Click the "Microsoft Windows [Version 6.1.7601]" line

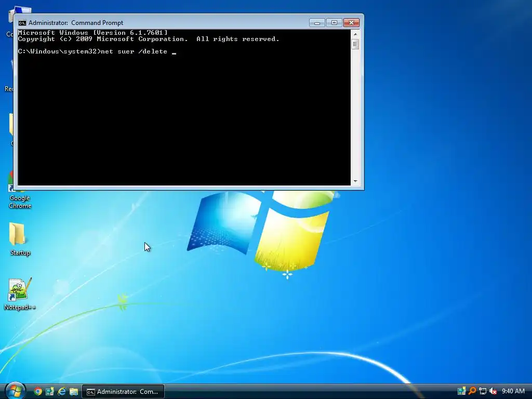(x=92, y=33)
